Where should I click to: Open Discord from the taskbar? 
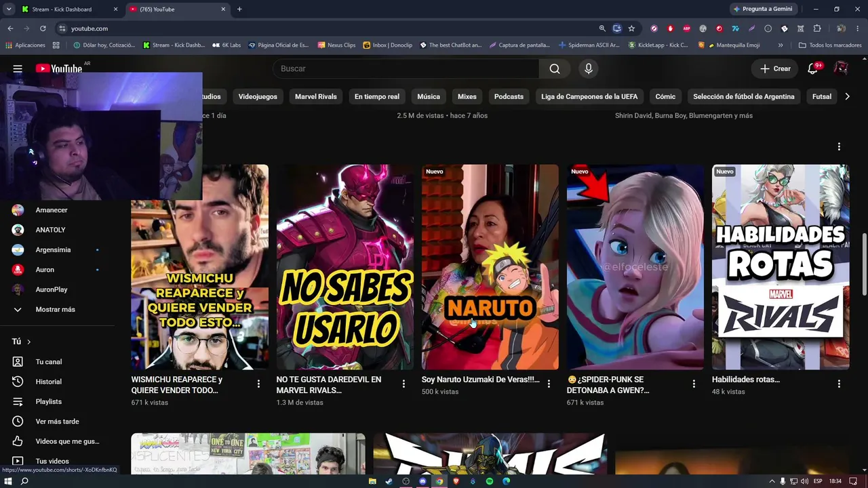(x=422, y=481)
